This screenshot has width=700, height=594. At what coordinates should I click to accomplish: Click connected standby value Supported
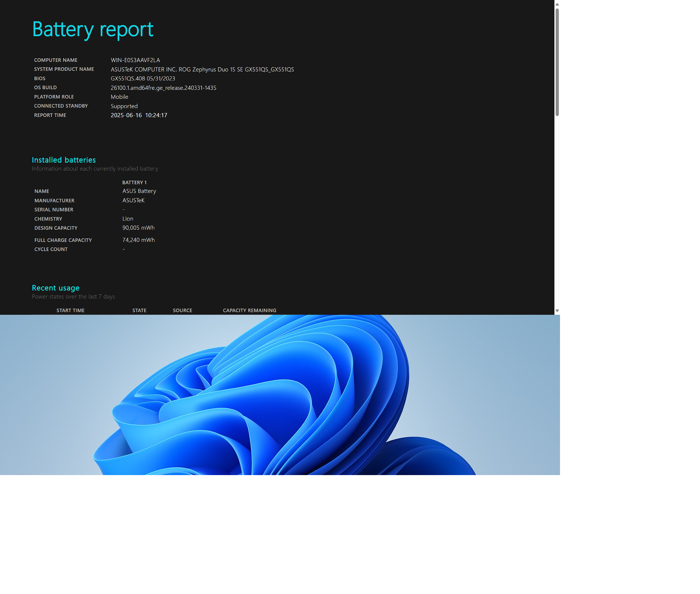(124, 106)
